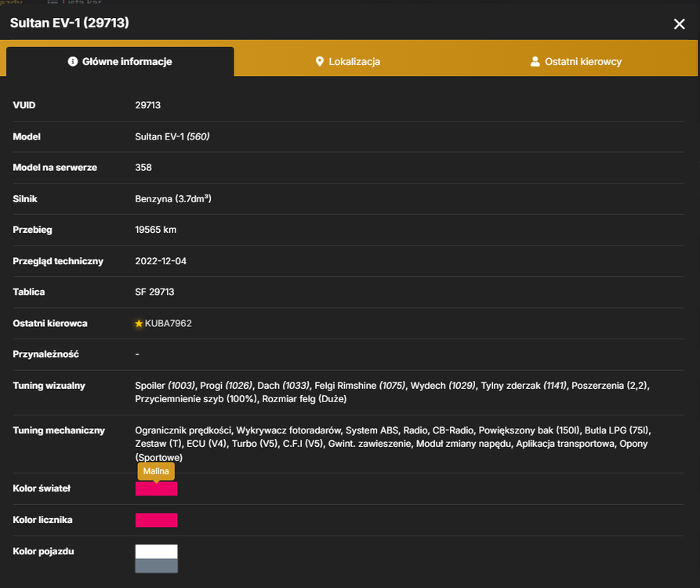Viewport: 700px width, 588px height.
Task: Close the Sultan EV-1 details dialog
Action: 679,24
